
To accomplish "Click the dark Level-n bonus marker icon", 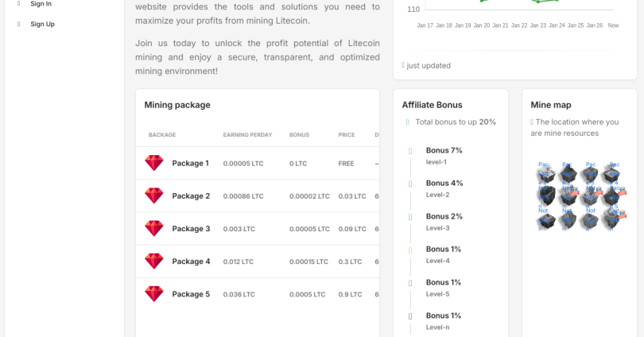I will coord(410,316).
